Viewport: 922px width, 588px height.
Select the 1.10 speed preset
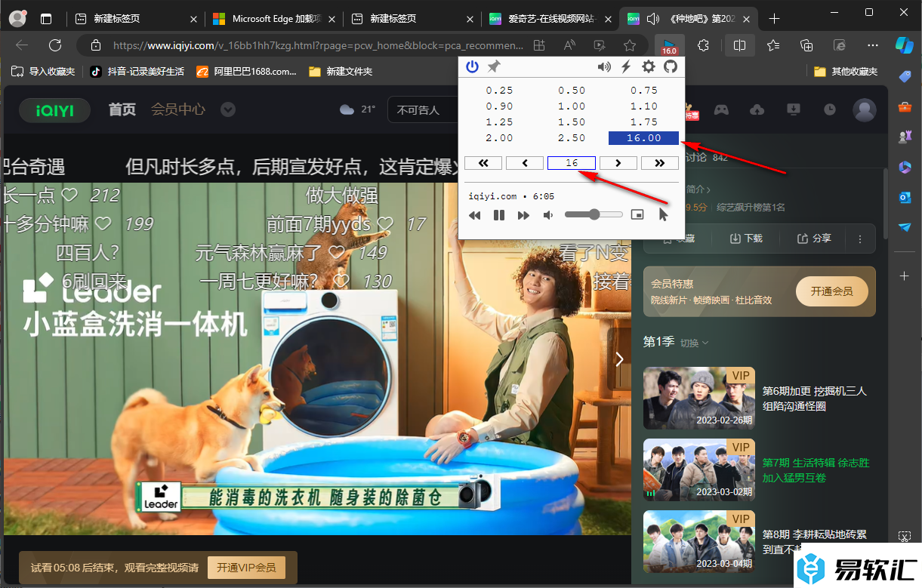[643, 106]
